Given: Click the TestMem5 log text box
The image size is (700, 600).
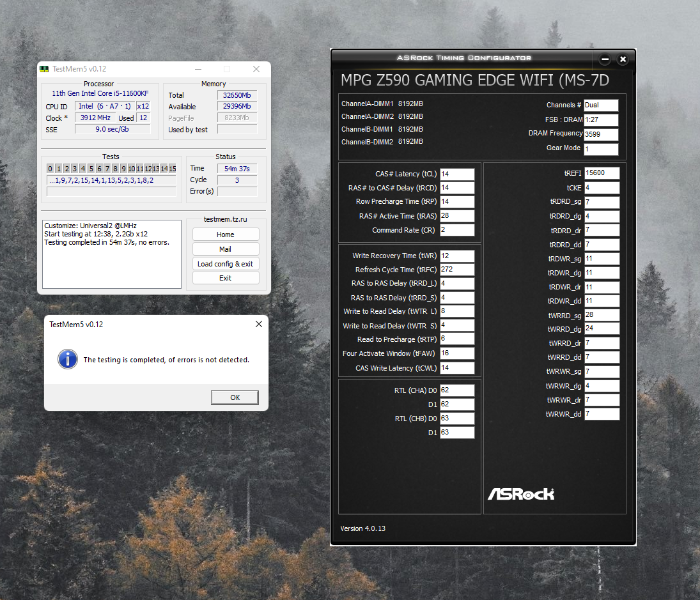Looking at the screenshot, I should pos(112,254).
